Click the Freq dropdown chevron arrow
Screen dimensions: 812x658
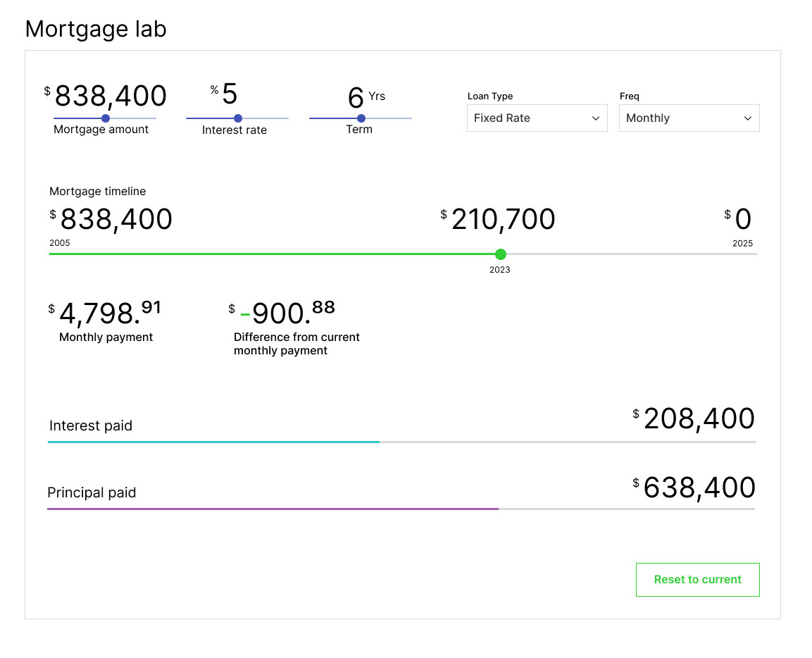tap(748, 118)
